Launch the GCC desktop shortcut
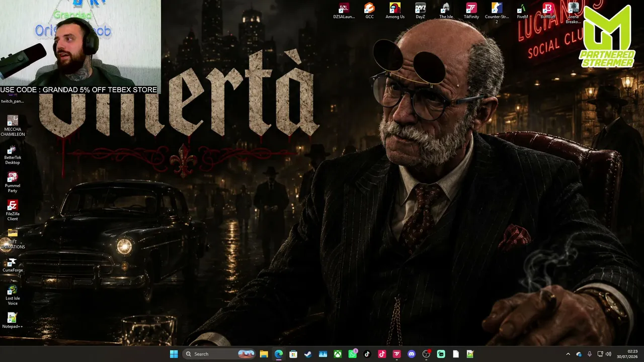644x362 pixels. pyautogui.click(x=369, y=11)
